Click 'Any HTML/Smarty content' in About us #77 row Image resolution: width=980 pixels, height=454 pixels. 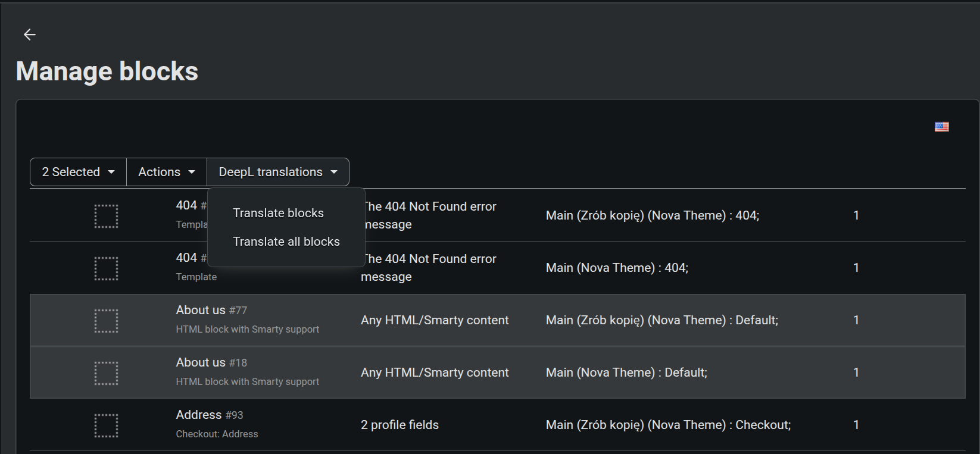pyautogui.click(x=435, y=320)
